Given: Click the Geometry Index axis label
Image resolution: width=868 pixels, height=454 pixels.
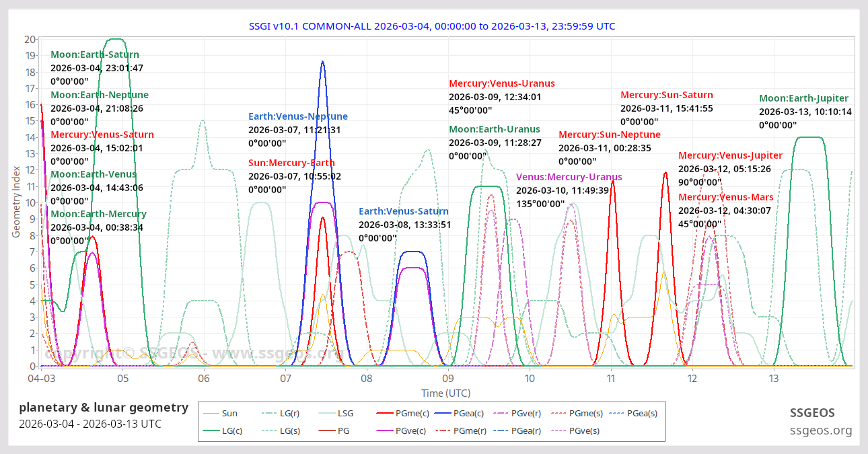Looking at the screenshot, I should [16, 202].
